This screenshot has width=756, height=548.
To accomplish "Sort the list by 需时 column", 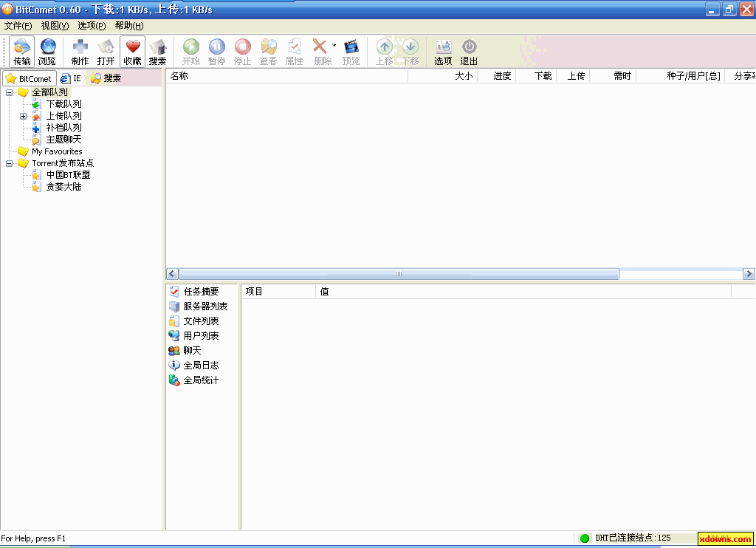I will point(613,76).
